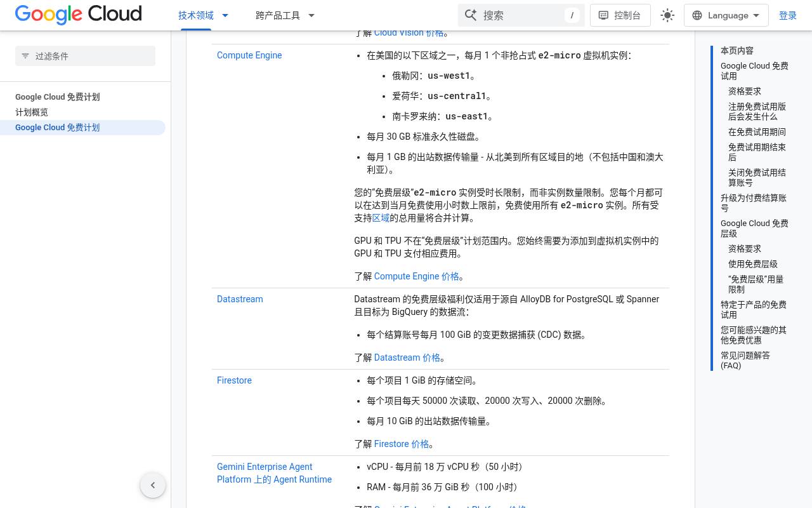Open the 技术领域 tab
The image size is (812, 508).
pyautogui.click(x=196, y=15)
